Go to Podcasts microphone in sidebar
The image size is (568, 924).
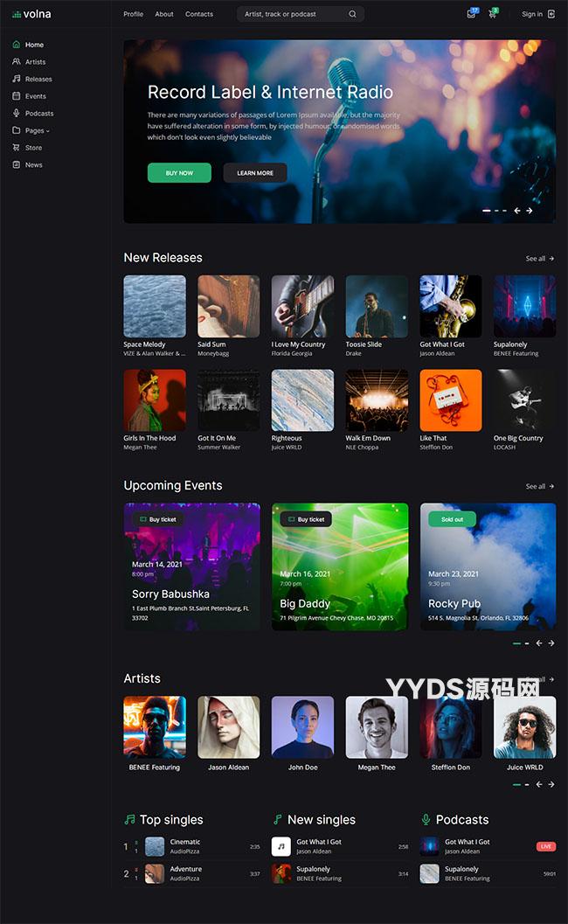pos(17,114)
